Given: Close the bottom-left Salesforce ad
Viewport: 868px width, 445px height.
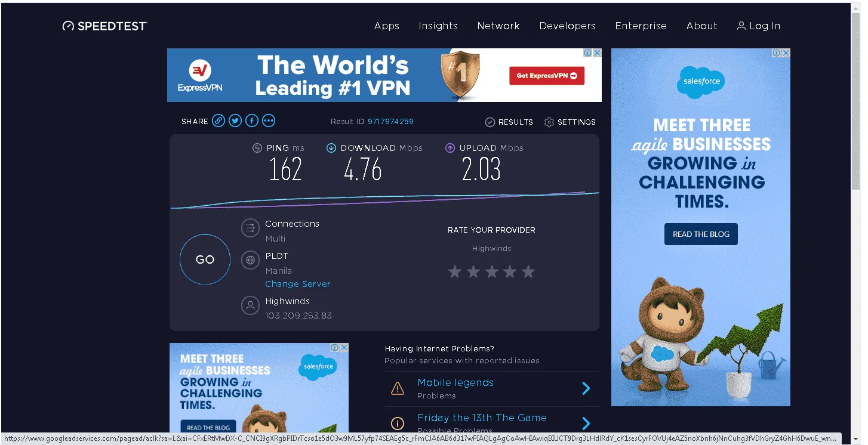Looking at the screenshot, I should [344, 348].
